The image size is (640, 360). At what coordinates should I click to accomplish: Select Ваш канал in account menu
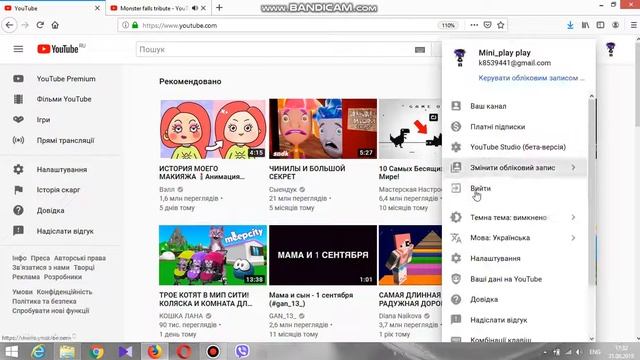click(x=515, y=106)
